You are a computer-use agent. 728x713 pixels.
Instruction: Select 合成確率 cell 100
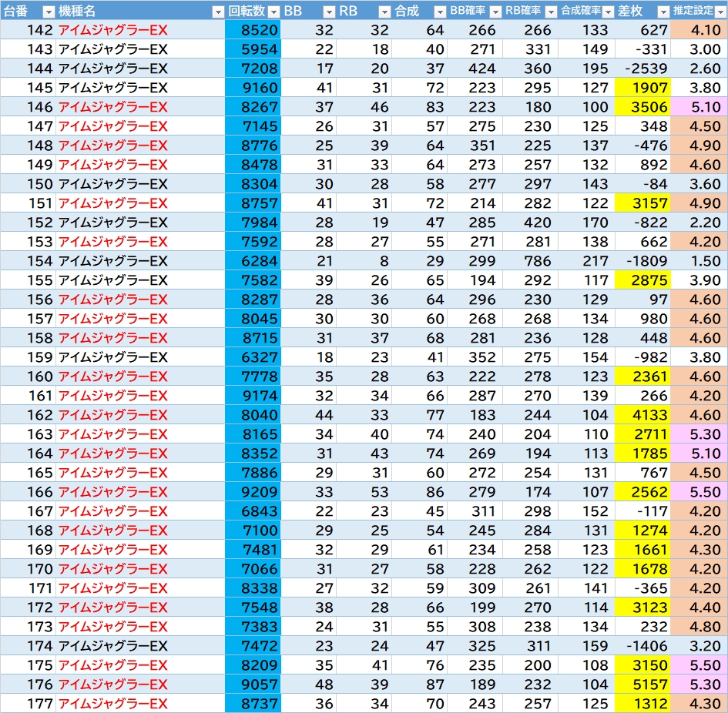pos(586,107)
